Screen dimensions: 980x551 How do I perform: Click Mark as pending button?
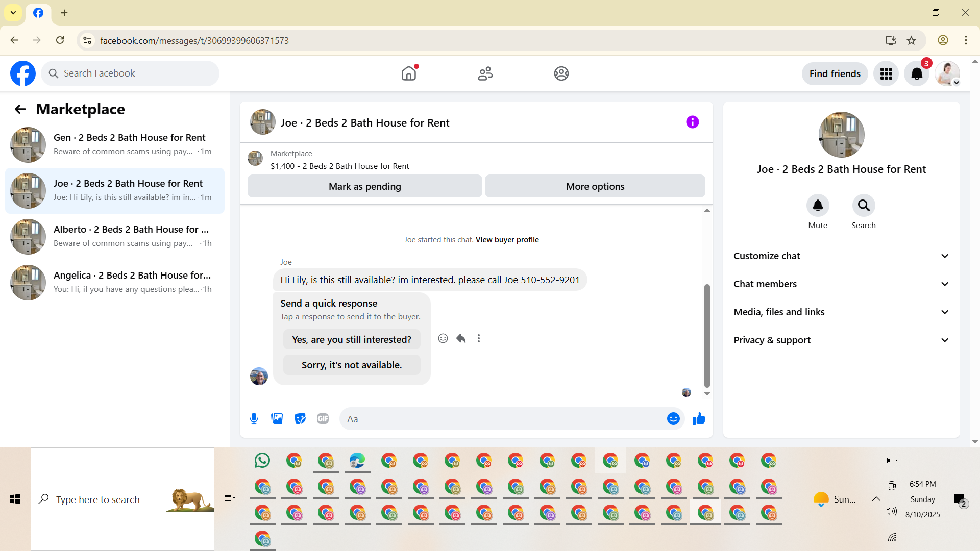pos(364,186)
